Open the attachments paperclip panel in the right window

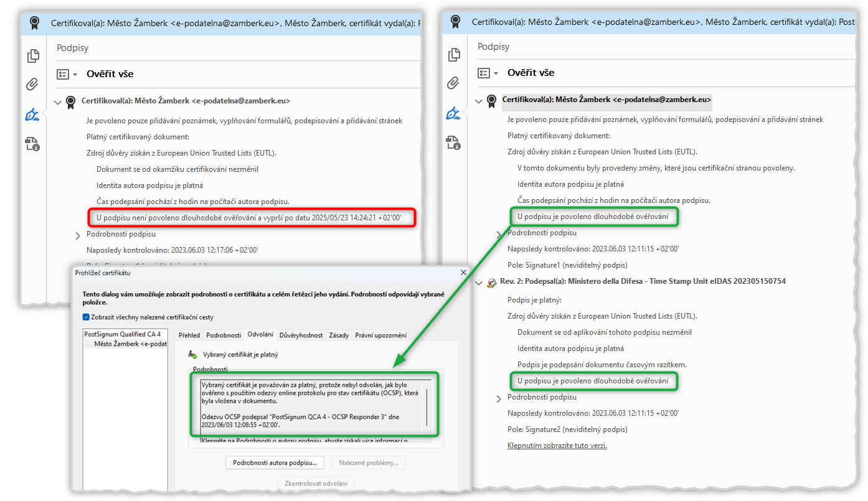coord(455,83)
